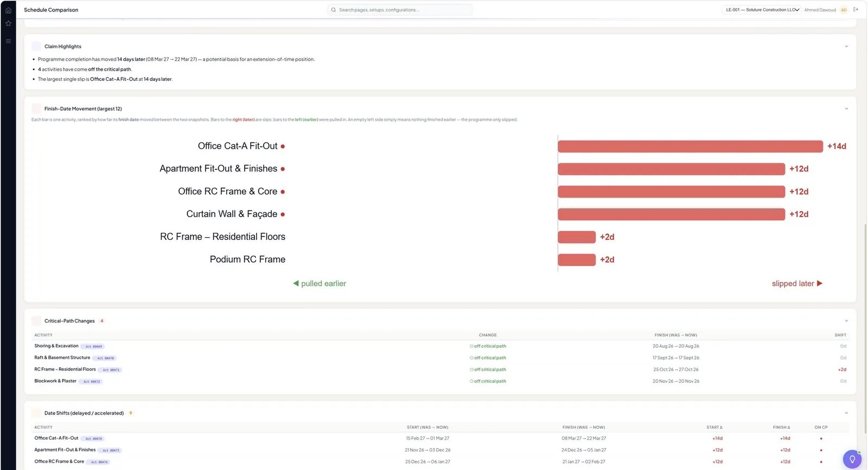The width and height of the screenshot is (868, 470).
Task: Click the RC Frame – Residential Floors bar
Action: tap(577, 237)
